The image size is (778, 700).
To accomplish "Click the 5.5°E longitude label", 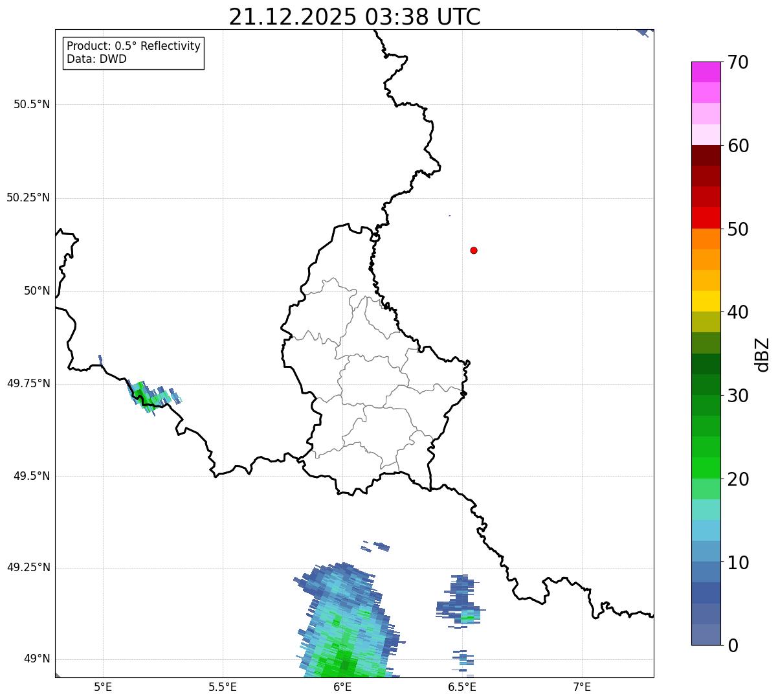I will point(223,686).
